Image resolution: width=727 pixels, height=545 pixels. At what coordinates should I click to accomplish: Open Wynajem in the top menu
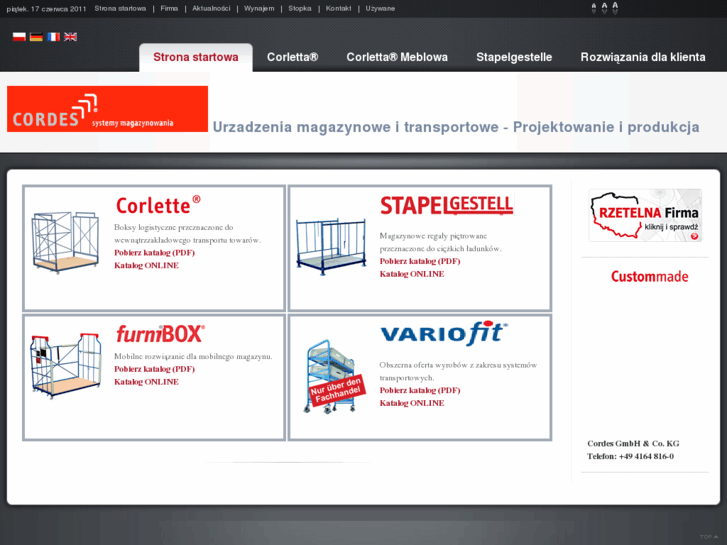point(259,8)
